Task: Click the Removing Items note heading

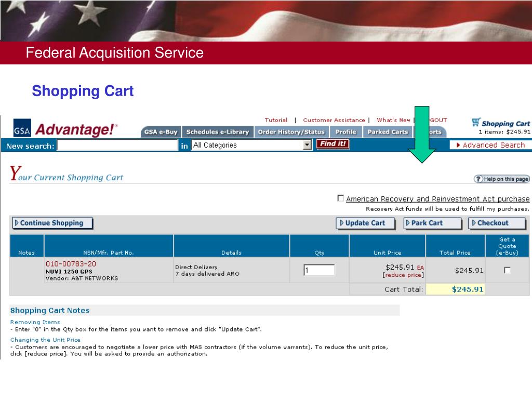Action: [35, 322]
